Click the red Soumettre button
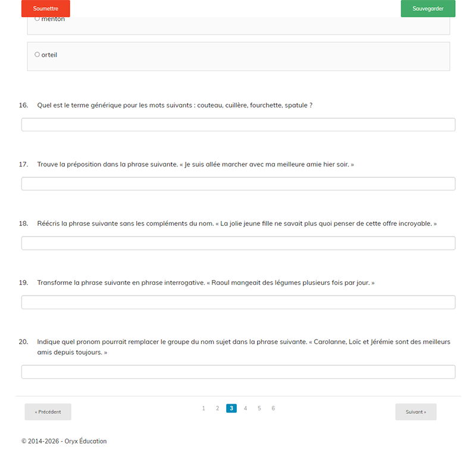The image size is (476, 453). tap(46, 9)
